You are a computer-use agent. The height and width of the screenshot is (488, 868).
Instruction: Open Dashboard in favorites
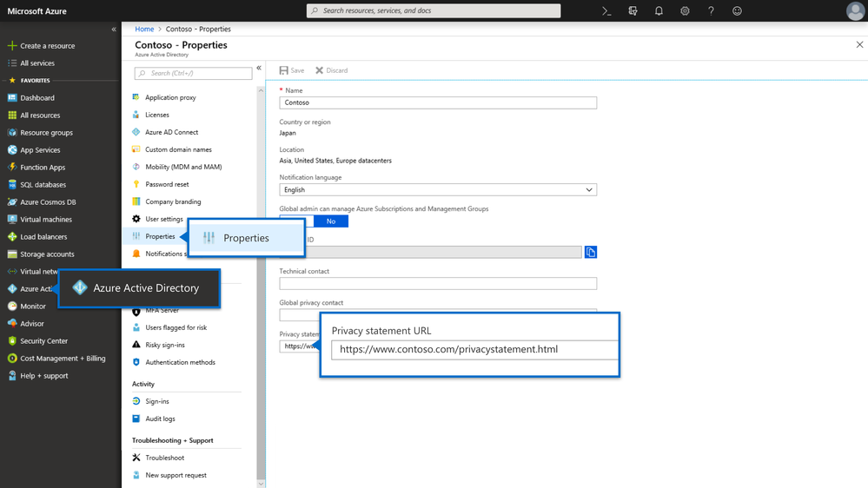[x=31, y=98]
